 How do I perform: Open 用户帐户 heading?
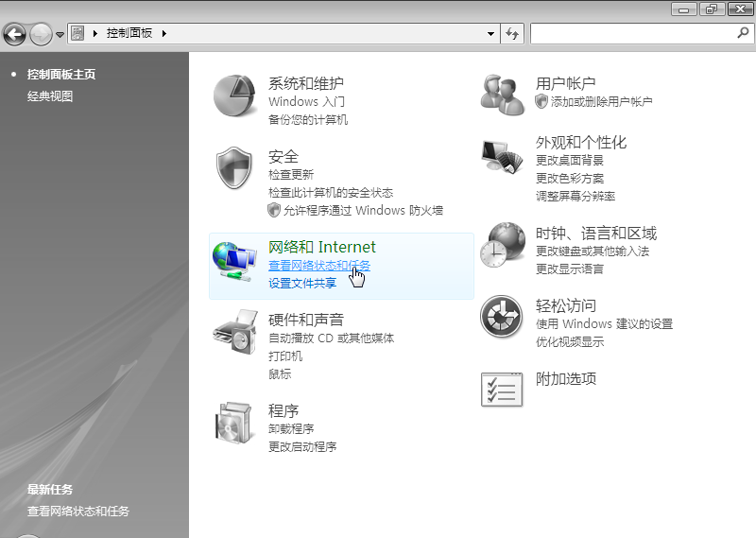pos(565,83)
